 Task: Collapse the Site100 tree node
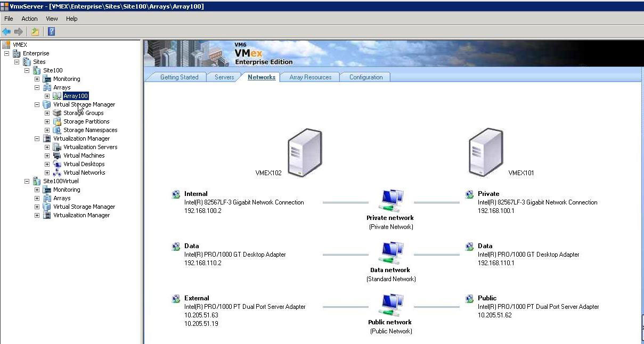(27, 70)
